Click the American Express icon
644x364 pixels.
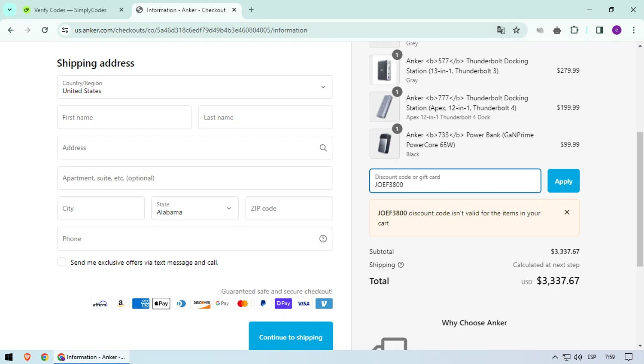[141, 303]
